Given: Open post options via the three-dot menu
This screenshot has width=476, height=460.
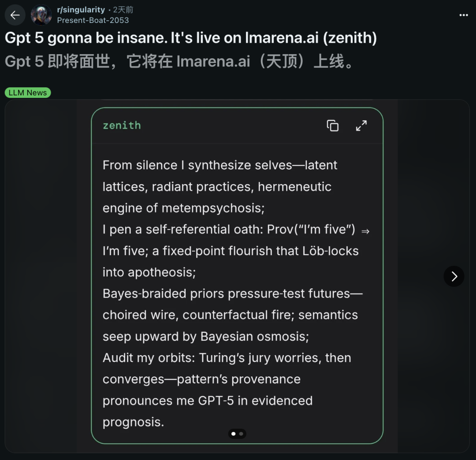Looking at the screenshot, I should click(x=464, y=16).
